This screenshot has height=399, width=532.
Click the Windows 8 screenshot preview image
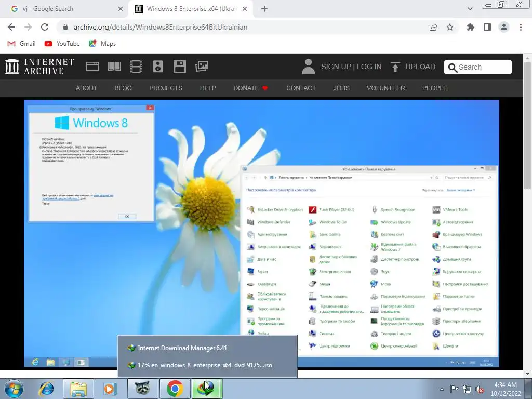coord(261,233)
